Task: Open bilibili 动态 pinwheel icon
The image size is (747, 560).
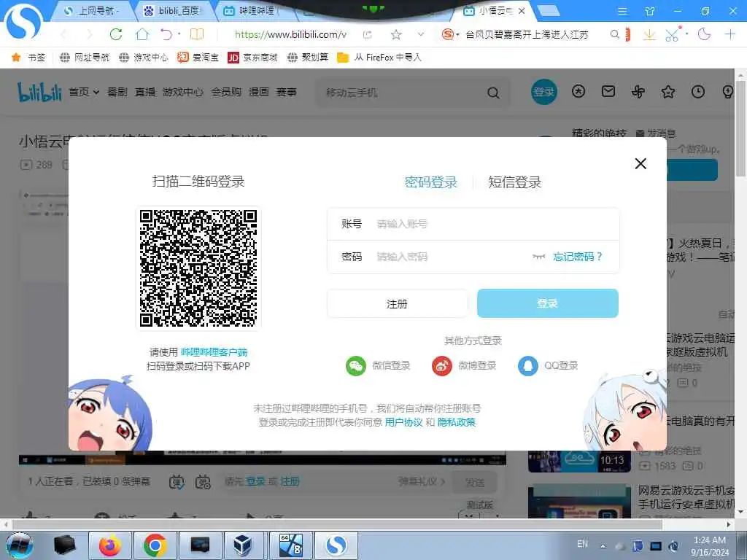Action: tap(638, 91)
